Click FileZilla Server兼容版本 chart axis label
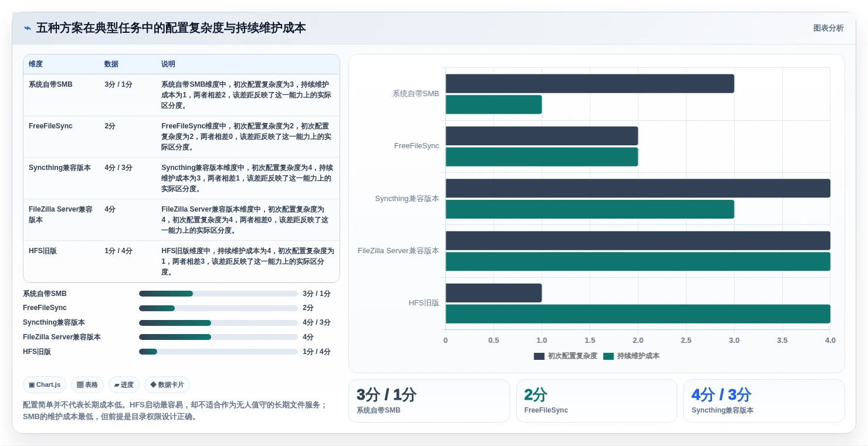Screen dimensions: 868x446 [x=399, y=251]
